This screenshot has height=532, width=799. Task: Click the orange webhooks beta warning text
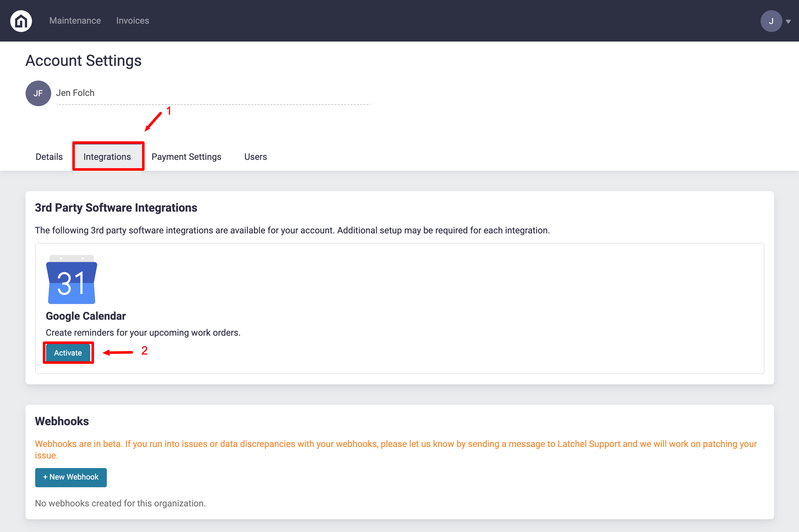point(395,444)
